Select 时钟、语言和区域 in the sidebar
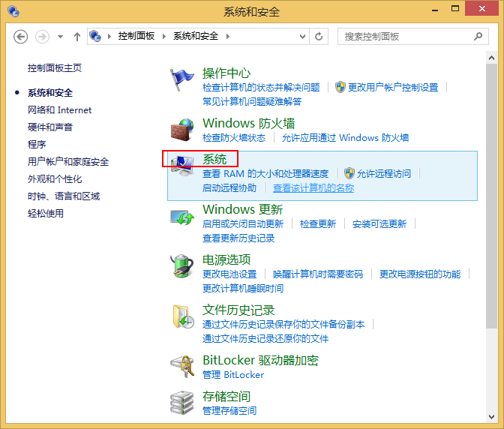The width and height of the screenshot is (504, 429). [x=64, y=196]
